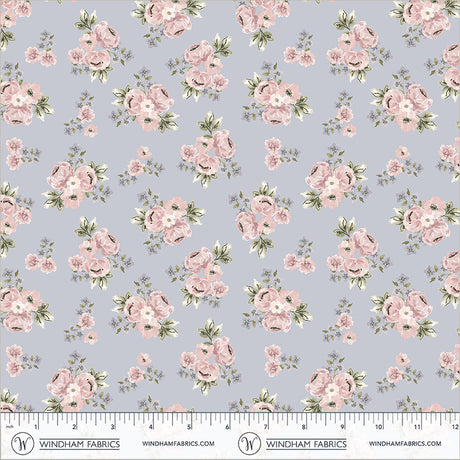Click the ruler number 2
The image size is (460, 460).
(74, 427)
